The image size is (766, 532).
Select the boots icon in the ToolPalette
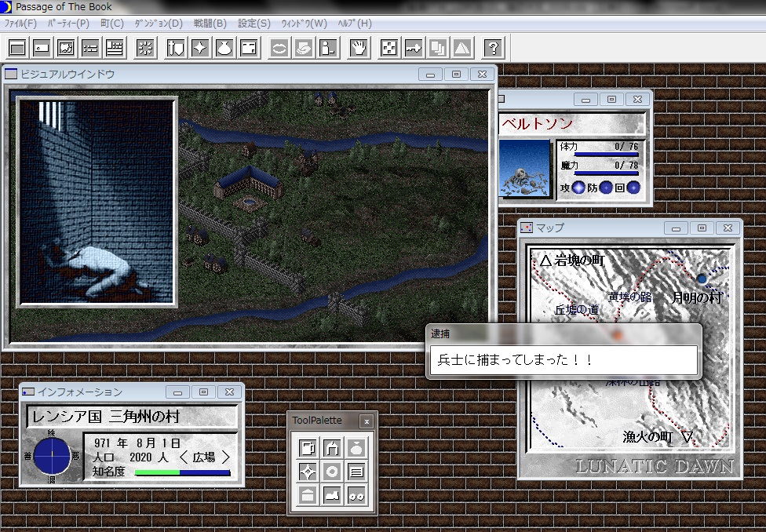334,496
